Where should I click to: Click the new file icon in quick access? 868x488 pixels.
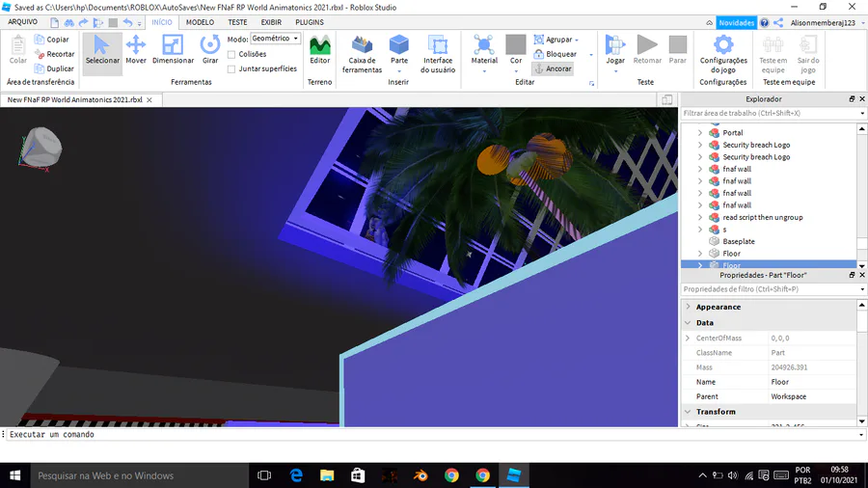(54, 23)
